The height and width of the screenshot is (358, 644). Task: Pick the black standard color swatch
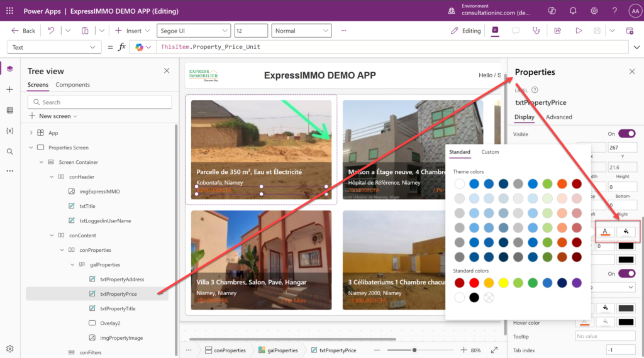(x=474, y=297)
